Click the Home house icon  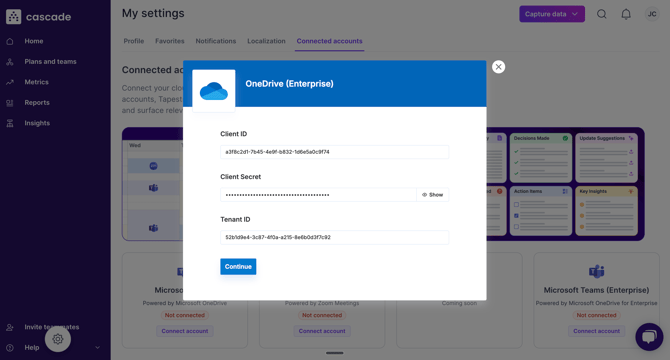10,41
